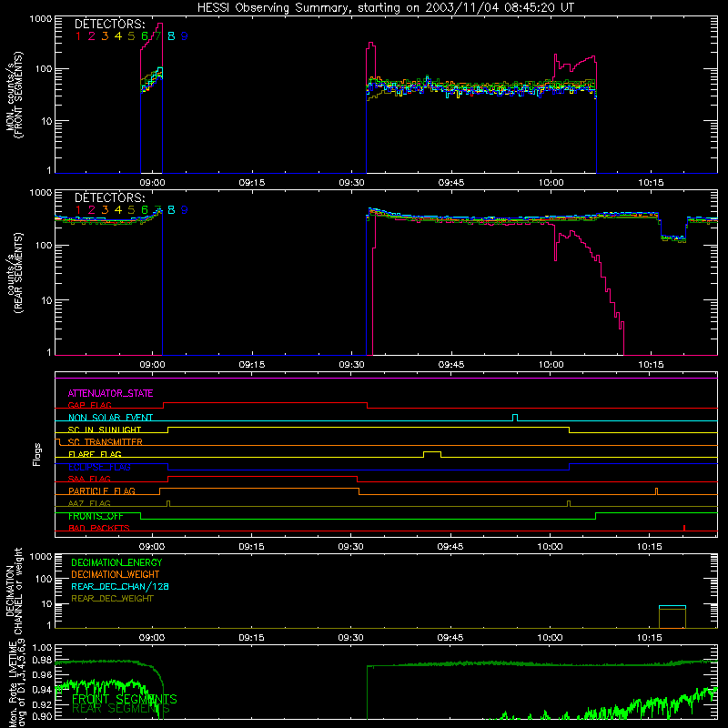The width and height of the screenshot is (728, 728).
Task: Select the BAD_PACKETS flag label
Action: click(x=99, y=529)
